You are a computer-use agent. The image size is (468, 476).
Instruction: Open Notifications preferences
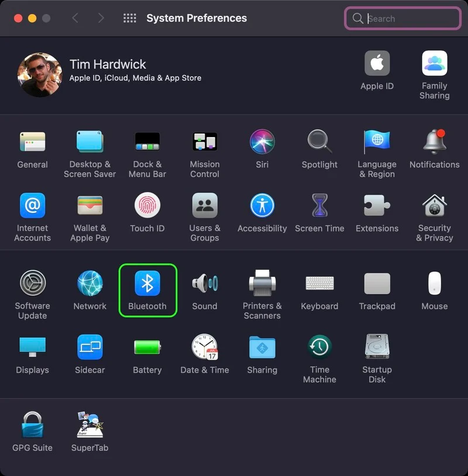(435, 143)
